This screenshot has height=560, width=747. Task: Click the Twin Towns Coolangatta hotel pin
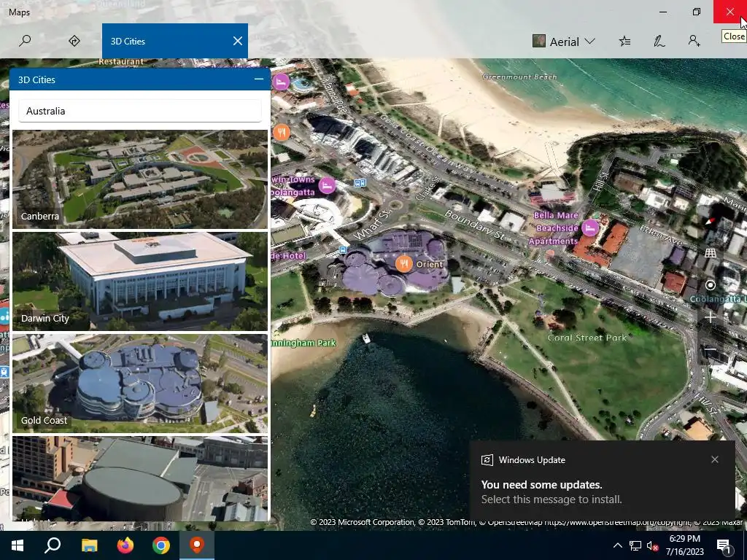tap(327, 185)
